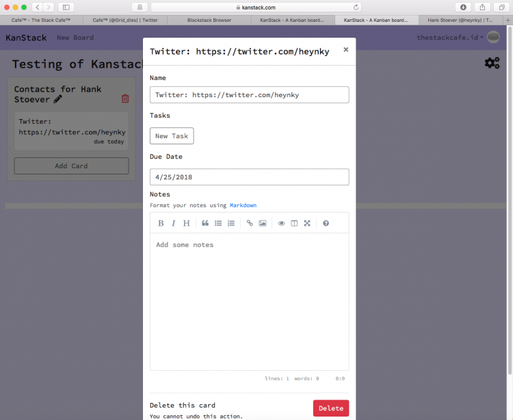Toggle bold formatting in notes toolbar
The width and height of the screenshot is (513, 420).
click(161, 223)
